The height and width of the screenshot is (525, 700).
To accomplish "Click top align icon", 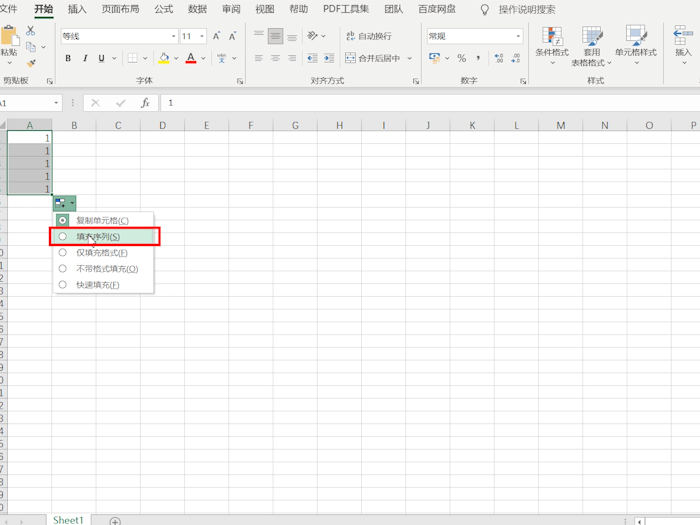I will [x=258, y=36].
